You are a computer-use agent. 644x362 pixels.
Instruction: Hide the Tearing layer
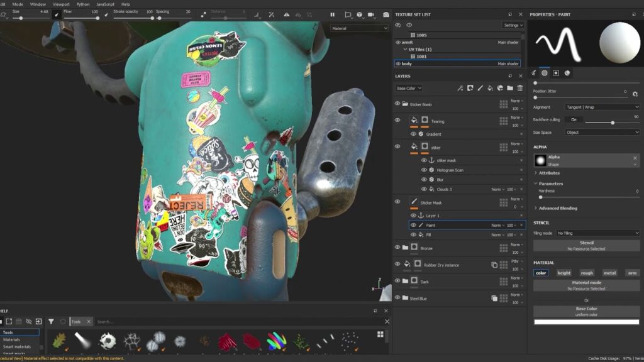click(397, 120)
